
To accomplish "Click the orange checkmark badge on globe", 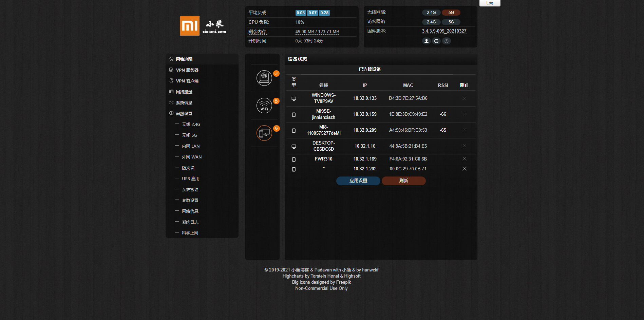I will pos(277,74).
